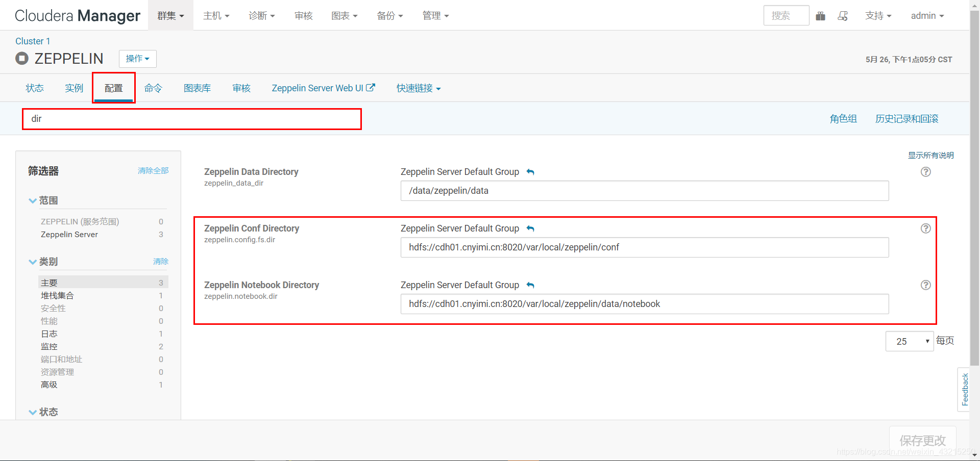Screen dimensions: 980x461
Task: Change the 25 per page selector
Action: 910,341
